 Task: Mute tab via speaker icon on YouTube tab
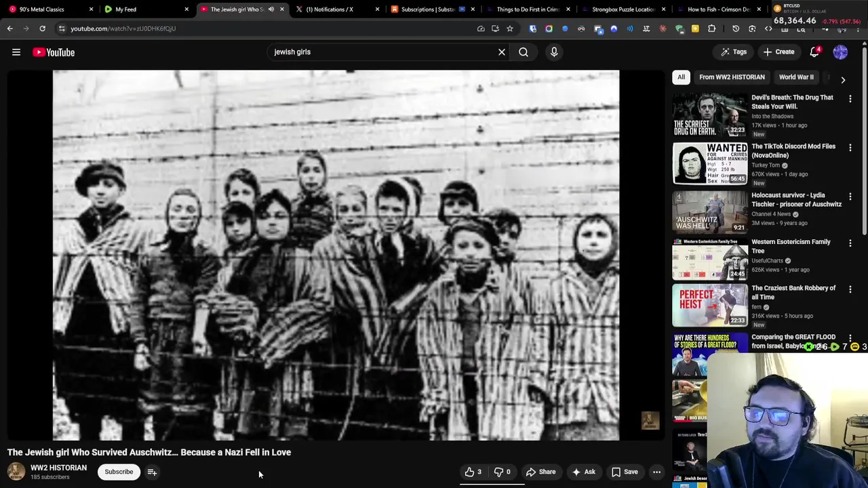(271, 9)
